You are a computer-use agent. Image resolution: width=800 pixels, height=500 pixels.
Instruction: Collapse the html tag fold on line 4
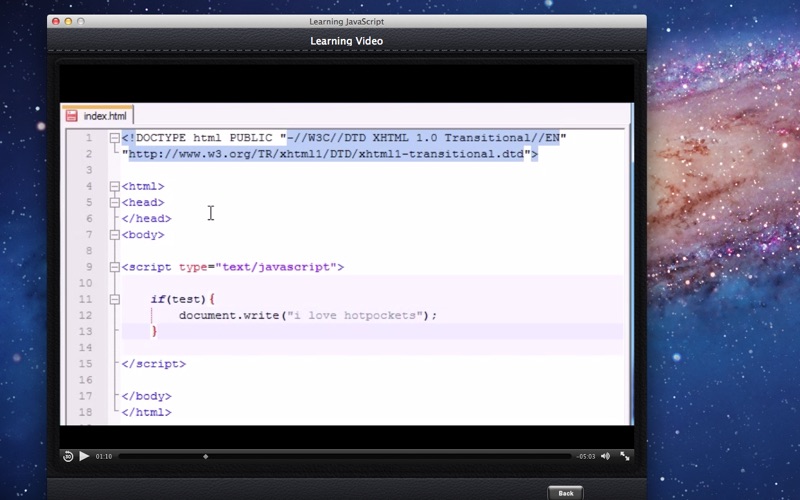(115, 186)
